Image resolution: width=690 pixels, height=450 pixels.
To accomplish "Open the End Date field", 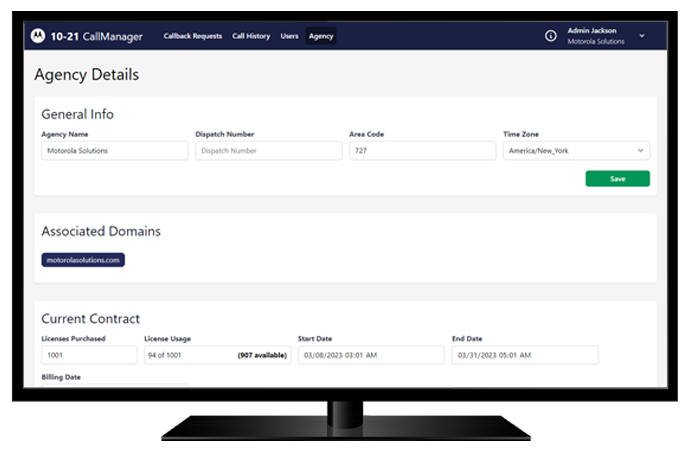I will [x=524, y=355].
